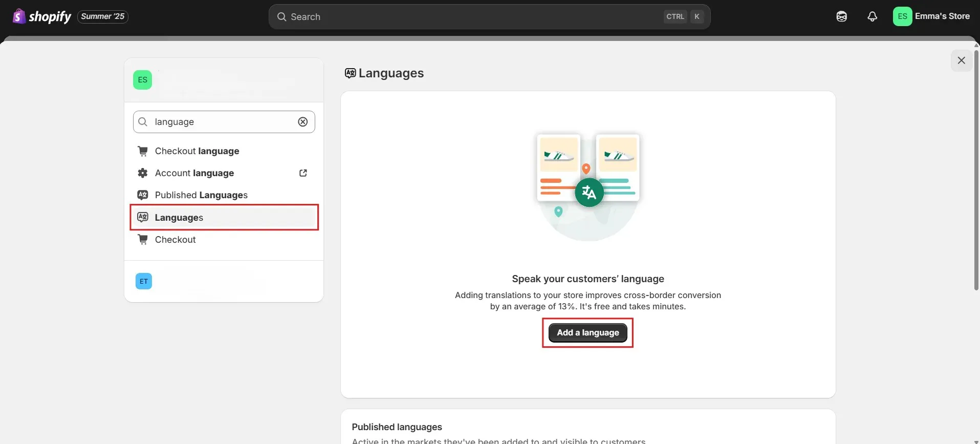Open Published Languages setting
The image size is (980, 444).
coord(224,195)
